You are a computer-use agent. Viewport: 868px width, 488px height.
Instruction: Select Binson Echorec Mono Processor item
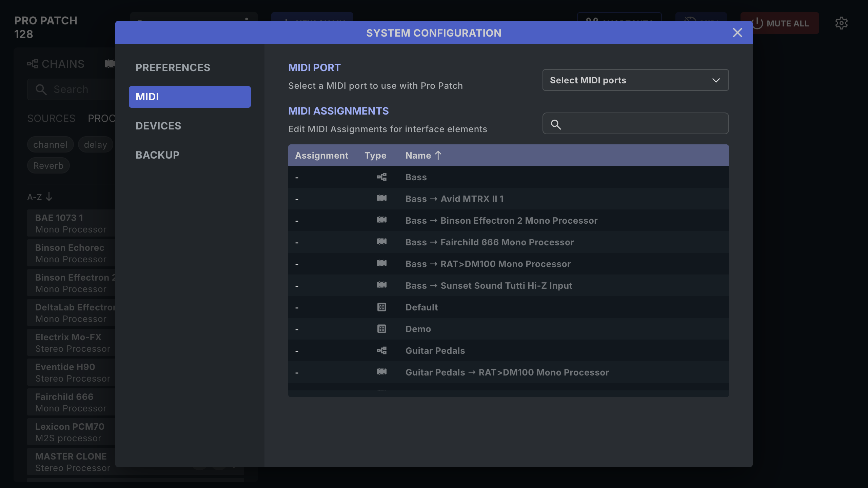[x=71, y=253]
